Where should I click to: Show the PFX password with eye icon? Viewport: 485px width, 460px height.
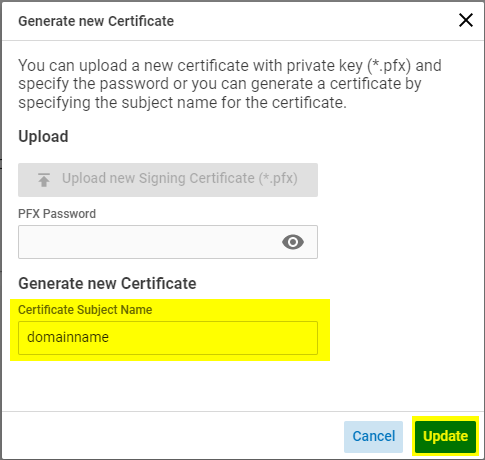pos(293,242)
